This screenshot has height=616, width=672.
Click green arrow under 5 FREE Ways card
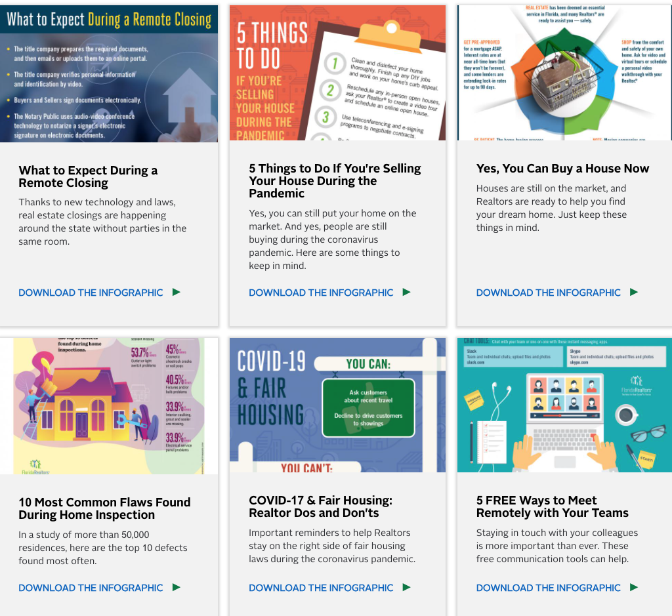click(x=633, y=588)
